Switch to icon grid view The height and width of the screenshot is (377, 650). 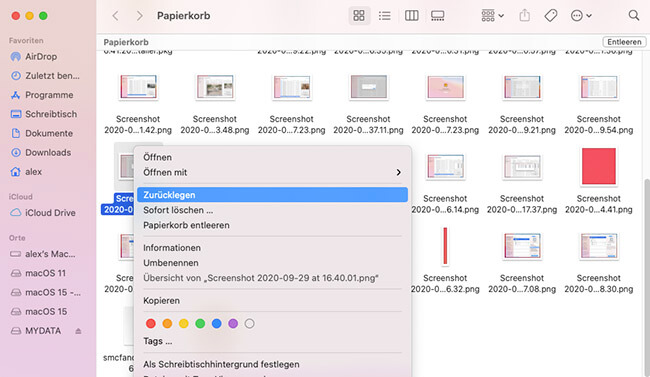(359, 16)
